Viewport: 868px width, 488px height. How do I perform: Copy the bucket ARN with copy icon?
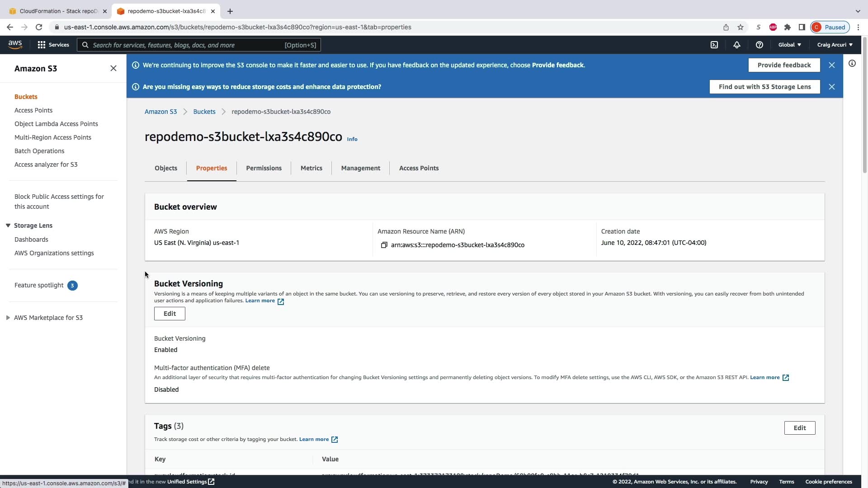tap(384, 245)
